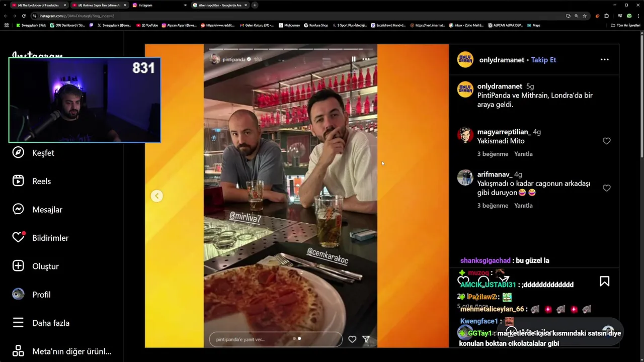Bookmark this page with star icon
Screen dimensions: 644x362
pyautogui.click(x=584, y=16)
